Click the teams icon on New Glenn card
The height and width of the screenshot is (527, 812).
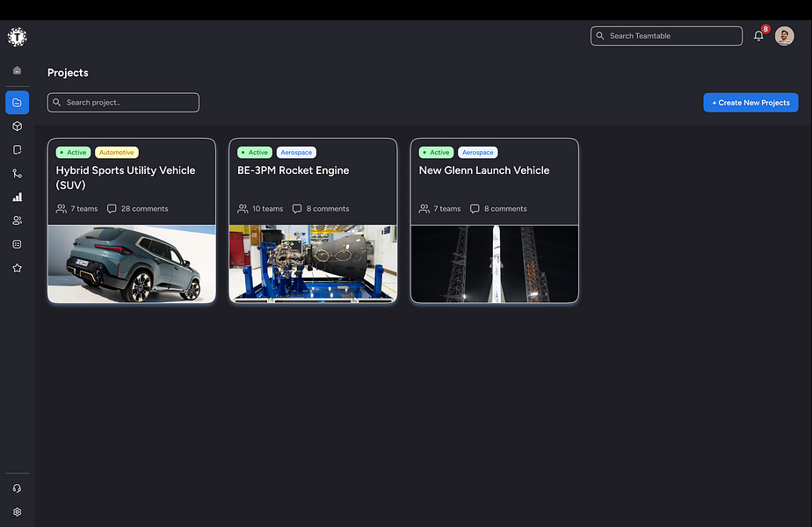(x=424, y=209)
